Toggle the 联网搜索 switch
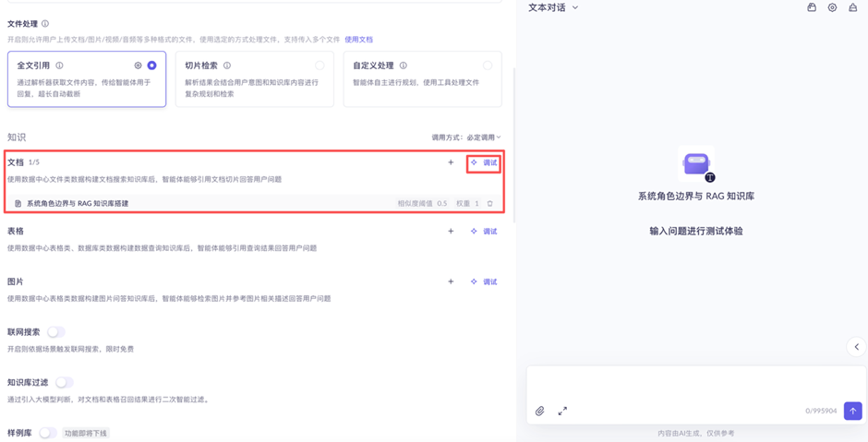The image size is (868, 442). [x=56, y=332]
